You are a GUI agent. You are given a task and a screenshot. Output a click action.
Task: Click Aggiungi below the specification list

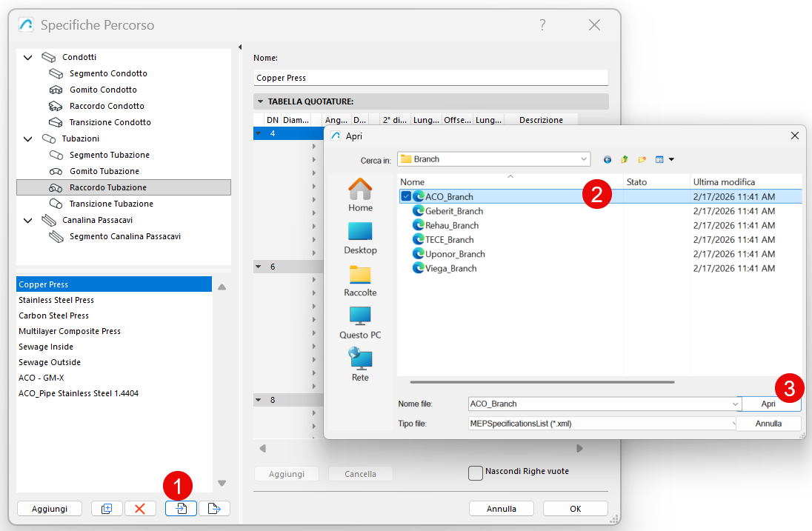pos(49,508)
